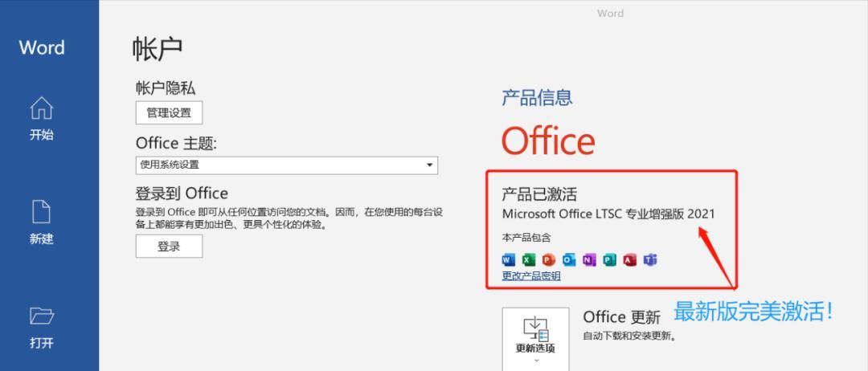
Task: Click the OneNote app icon in product list
Action: pos(590,259)
